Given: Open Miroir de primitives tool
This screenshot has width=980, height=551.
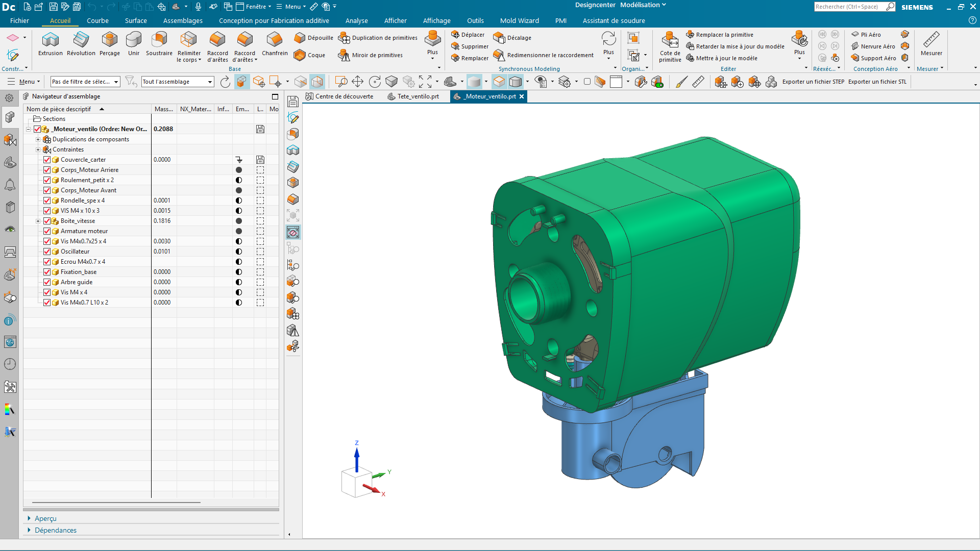Looking at the screenshot, I should tap(371, 55).
